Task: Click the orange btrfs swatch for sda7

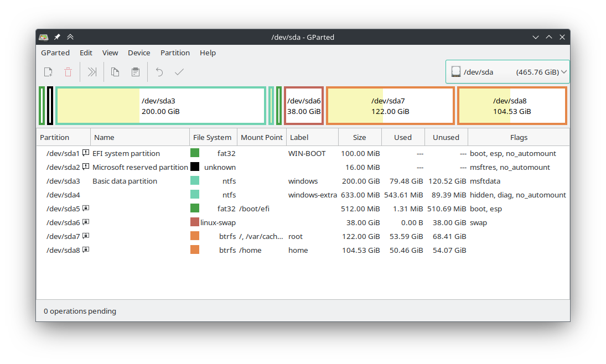Action: (x=195, y=236)
